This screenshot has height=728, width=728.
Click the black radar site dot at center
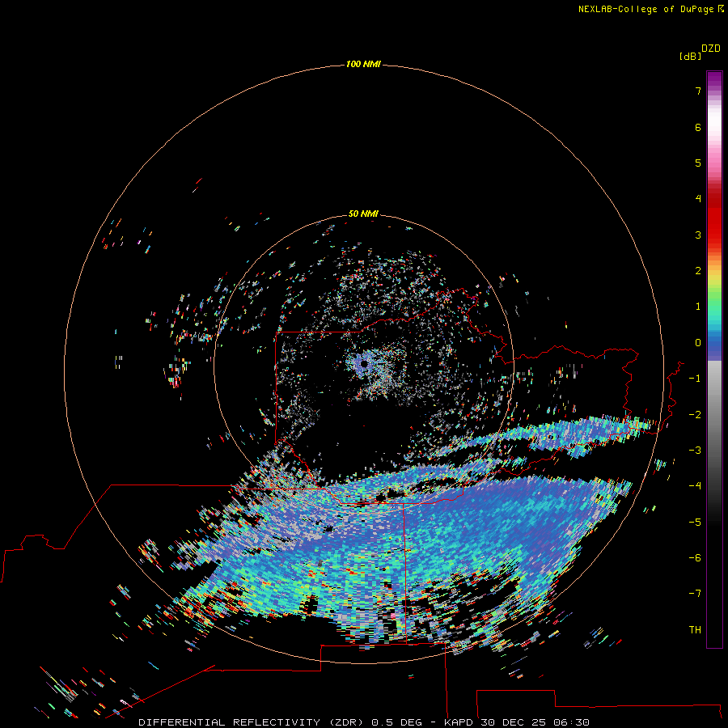tap(364, 363)
